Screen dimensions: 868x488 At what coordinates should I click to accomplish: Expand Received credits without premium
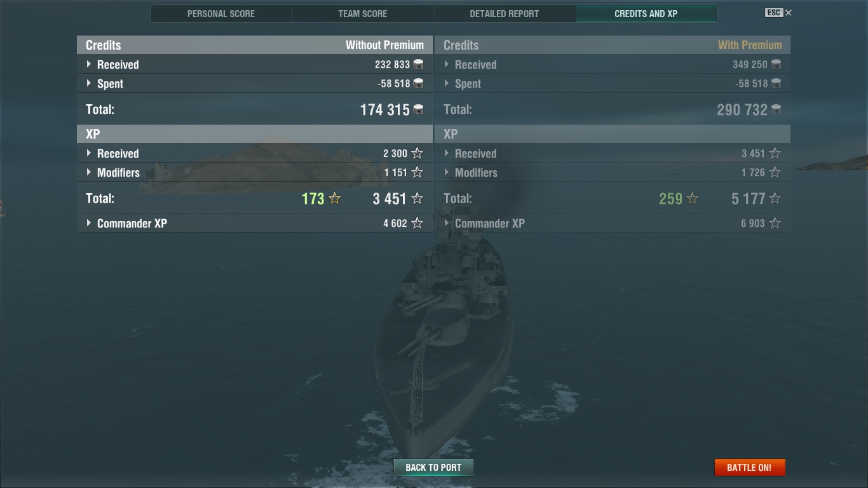pyautogui.click(x=255, y=64)
